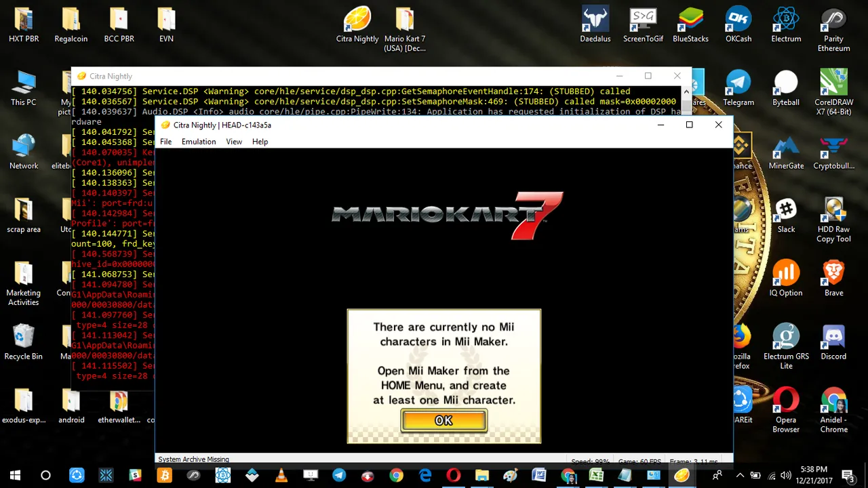Open exodus-exp... desktop folder
The height and width of the screenshot is (488, 868).
[x=24, y=406]
